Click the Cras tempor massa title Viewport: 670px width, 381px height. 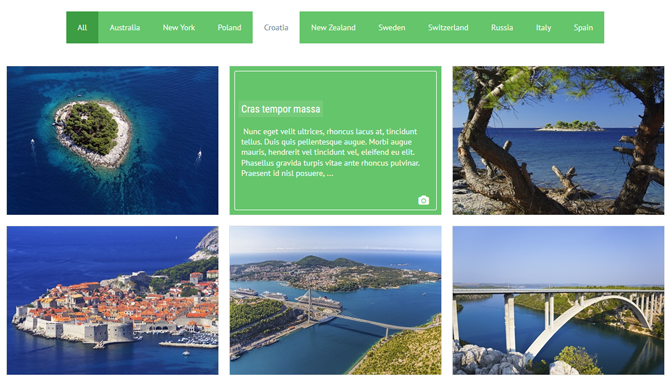[281, 109]
